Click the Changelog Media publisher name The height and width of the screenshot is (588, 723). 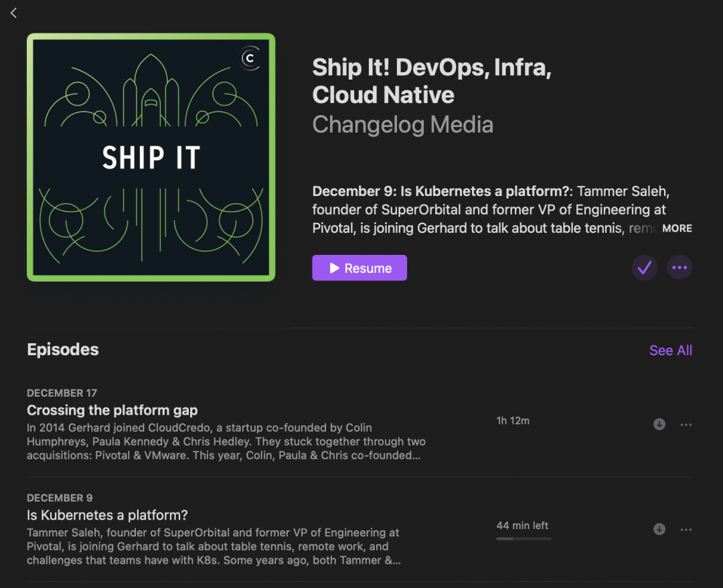(x=402, y=125)
